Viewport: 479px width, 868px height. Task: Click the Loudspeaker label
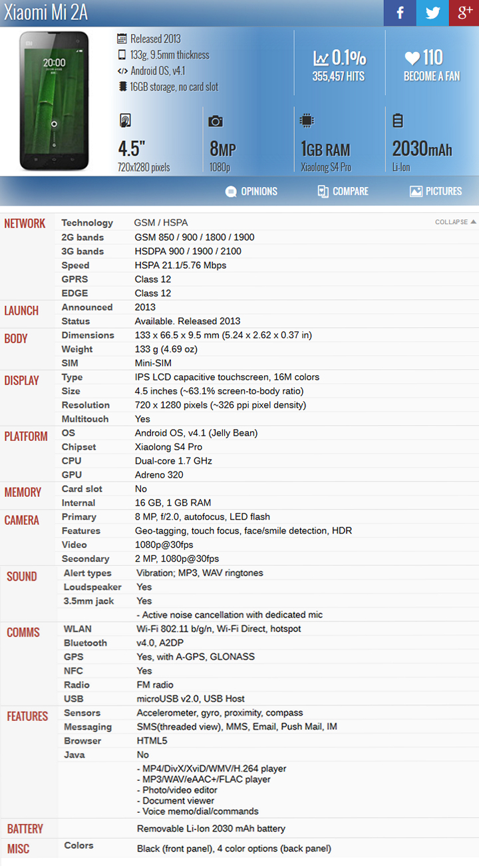pyautogui.click(x=93, y=587)
